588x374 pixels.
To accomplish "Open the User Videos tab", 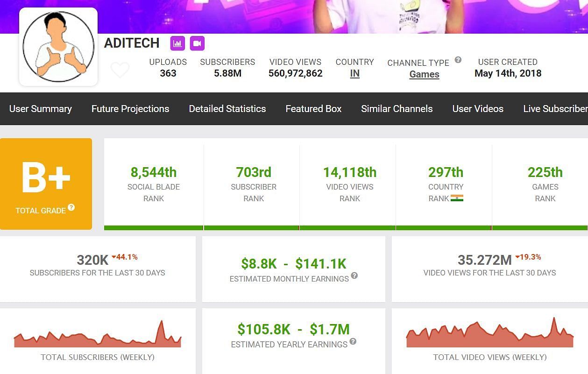I will click(x=478, y=109).
